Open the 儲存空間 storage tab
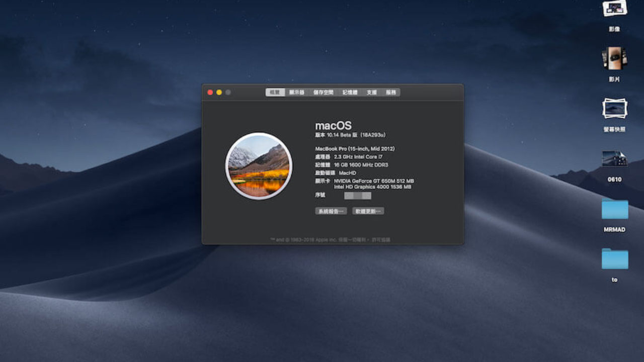Image resolution: width=644 pixels, height=362 pixels. (324, 93)
